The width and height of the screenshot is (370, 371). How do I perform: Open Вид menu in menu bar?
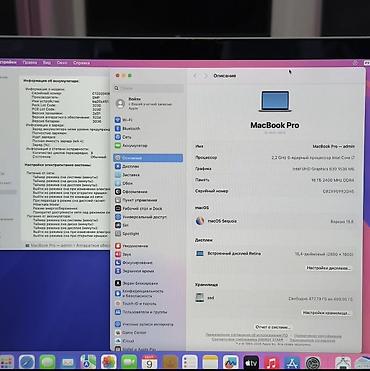(47, 63)
